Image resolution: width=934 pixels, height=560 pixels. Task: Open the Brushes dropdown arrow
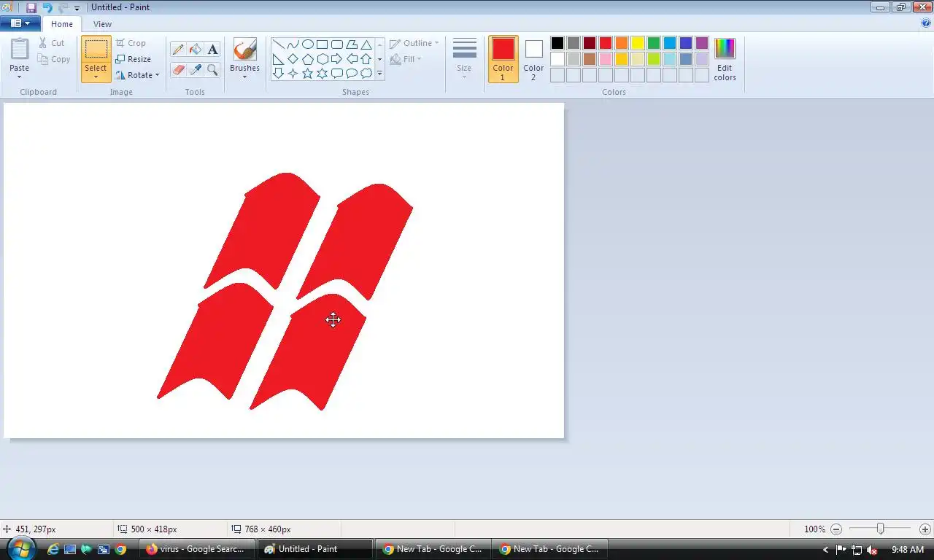244,77
